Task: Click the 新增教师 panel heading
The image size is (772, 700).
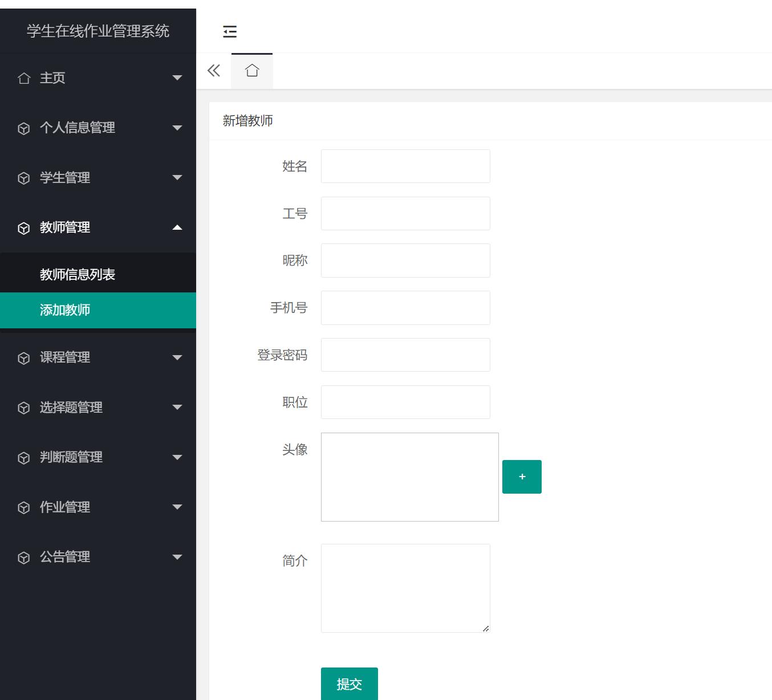Action: point(248,120)
